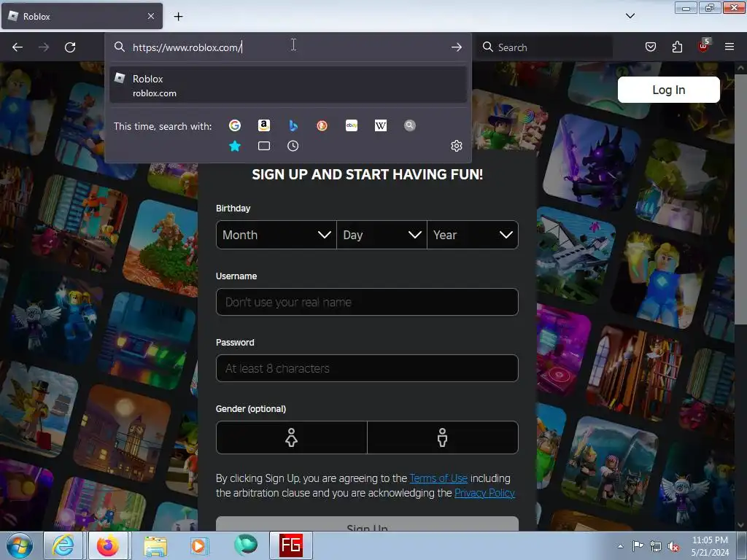
Task: Click into the address bar URL text
Action: [x=187, y=47]
